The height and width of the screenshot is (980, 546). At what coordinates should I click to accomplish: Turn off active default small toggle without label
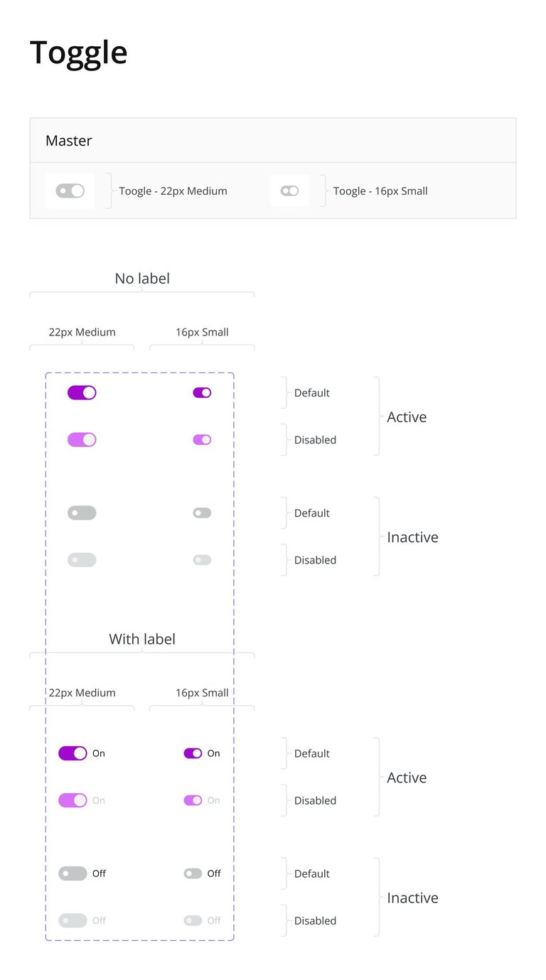(202, 393)
